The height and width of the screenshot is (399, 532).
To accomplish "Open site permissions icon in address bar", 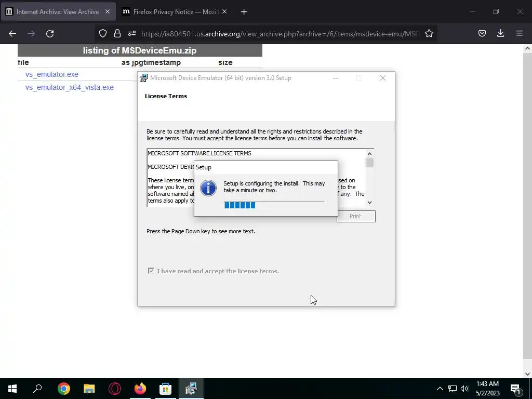I will [x=132, y=33].
